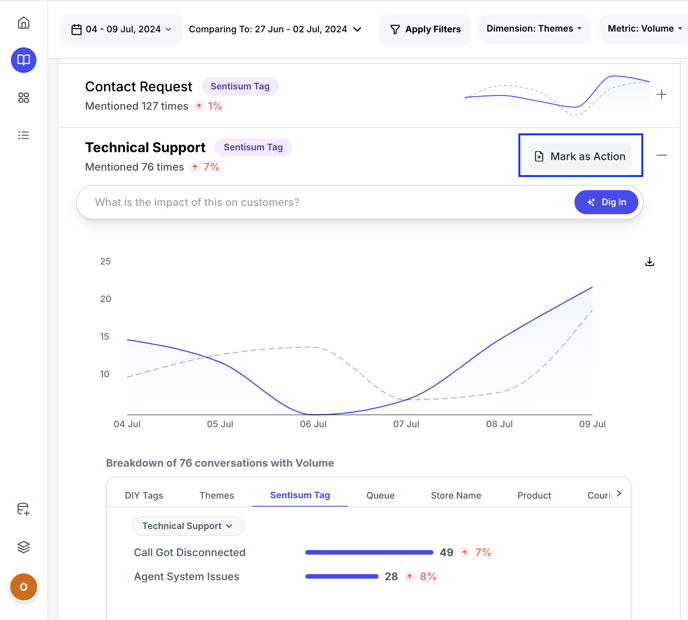Click the Call Got Disconnected bar
The width and height of the screenshot is (688, 620).
click(x=369, y=552)
